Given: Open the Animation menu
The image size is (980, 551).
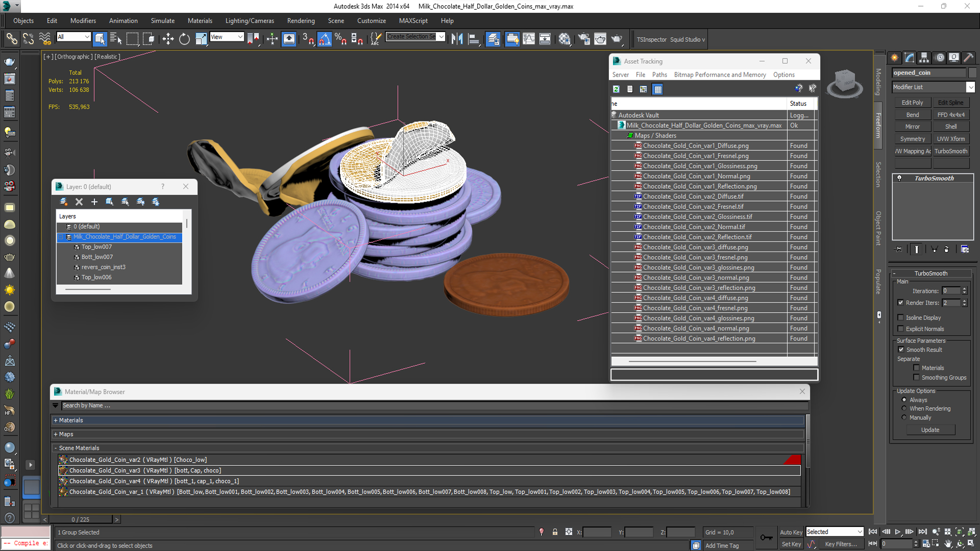Looking at the screenshot, I should [124, 21].
